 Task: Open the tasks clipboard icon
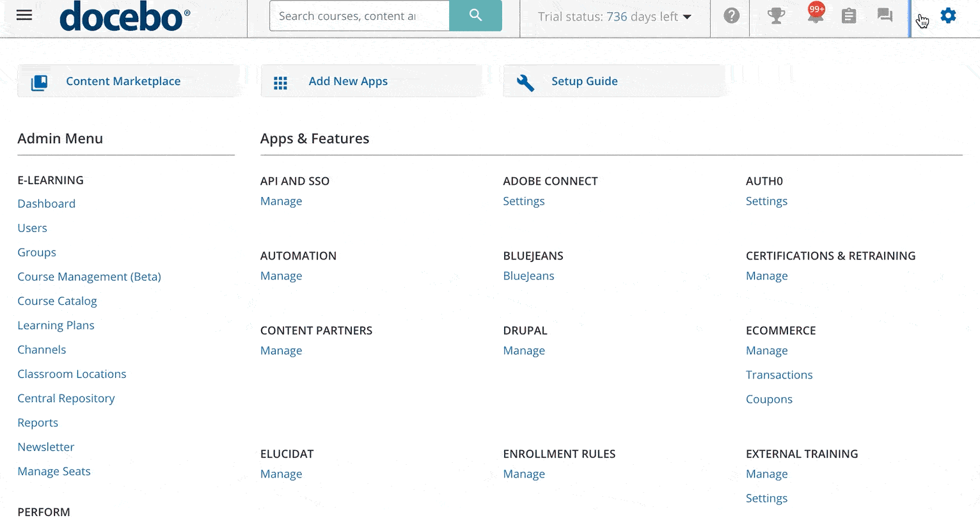coord(849,15)
